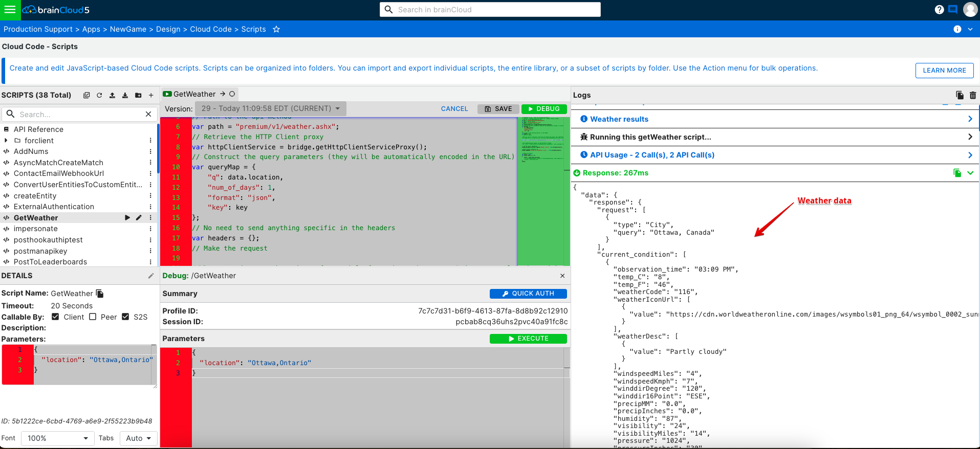Click the info icon in breadcrumb bar
Screen dimensions: 980x449
point(957,29)
